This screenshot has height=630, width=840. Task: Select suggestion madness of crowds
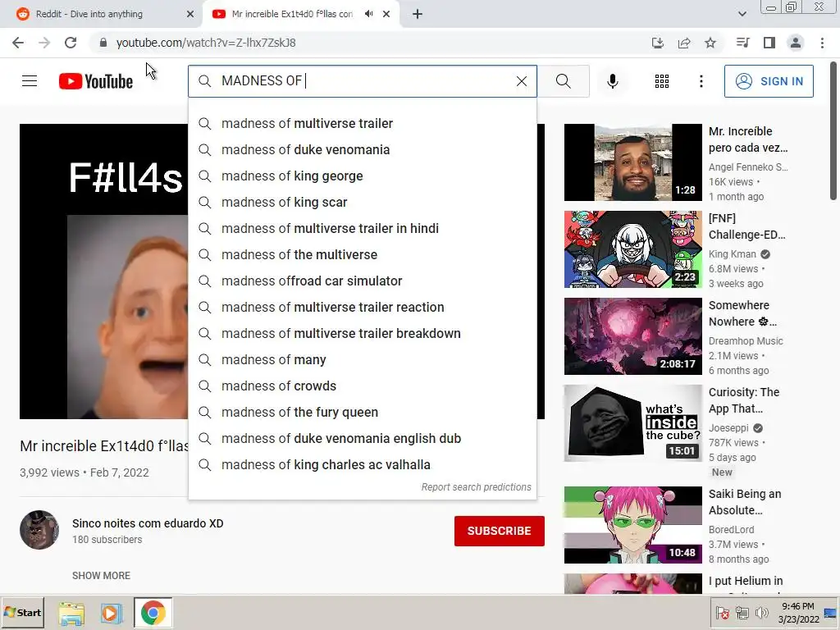click(x=362, y=386)
